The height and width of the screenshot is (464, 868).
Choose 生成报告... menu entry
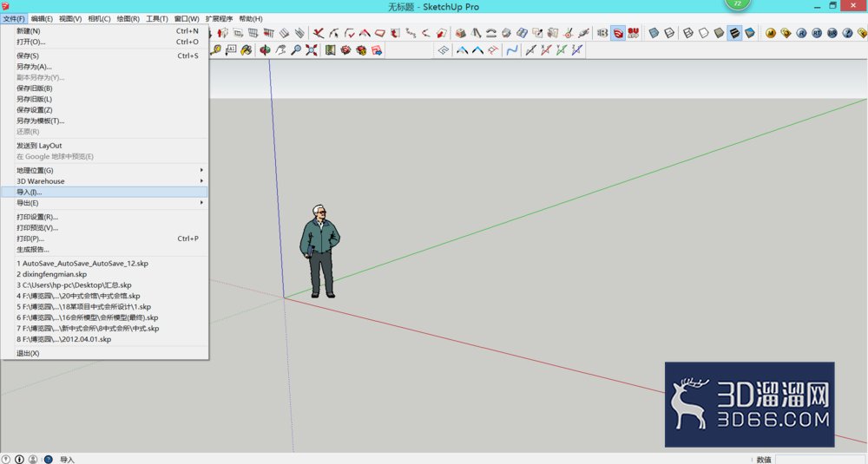(105, 250)
